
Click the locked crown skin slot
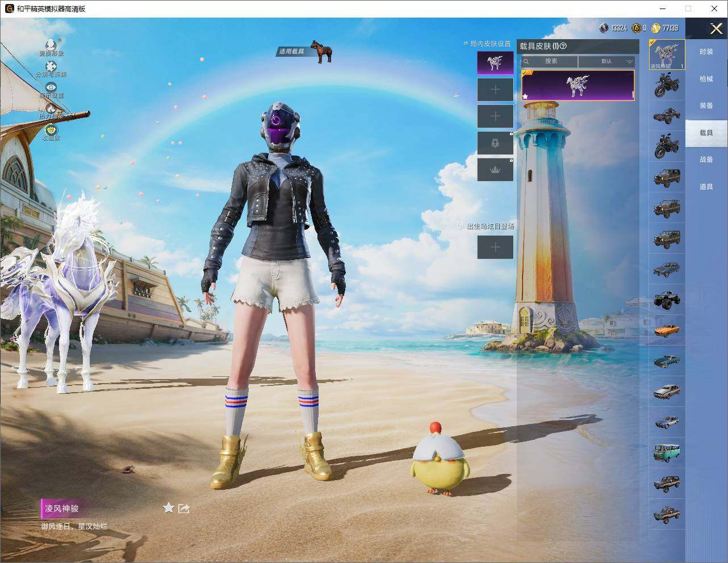click(495, 170)
